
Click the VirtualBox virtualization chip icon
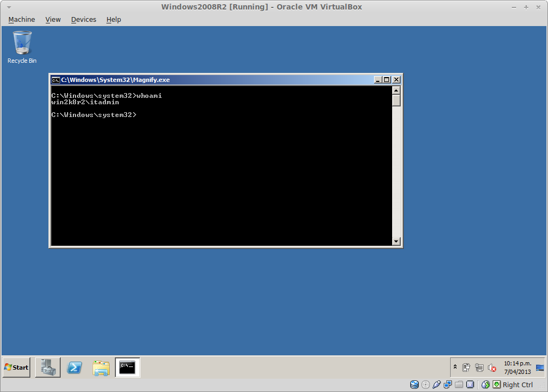click(x=470, y=385)
